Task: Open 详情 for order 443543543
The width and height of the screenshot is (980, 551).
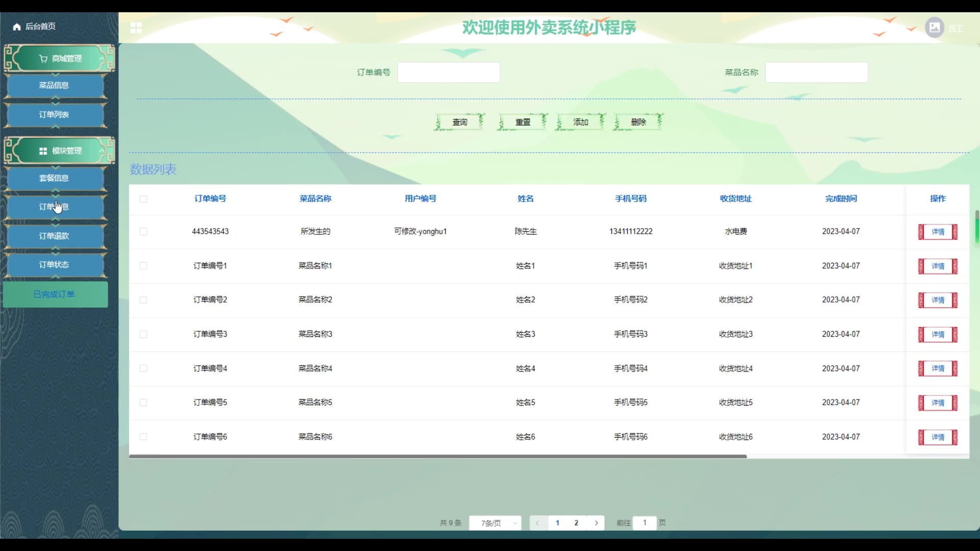Action: click(x=938, y=232)
